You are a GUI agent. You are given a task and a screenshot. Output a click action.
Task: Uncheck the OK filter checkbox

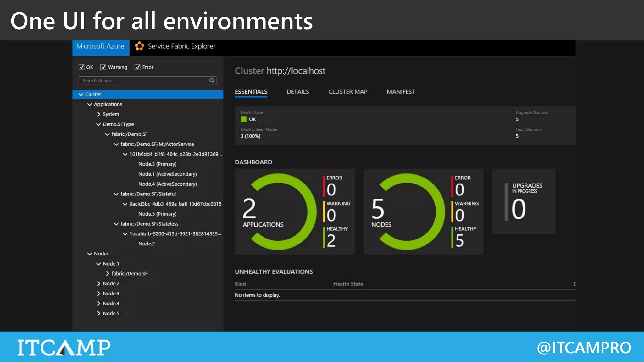[81, 67]
